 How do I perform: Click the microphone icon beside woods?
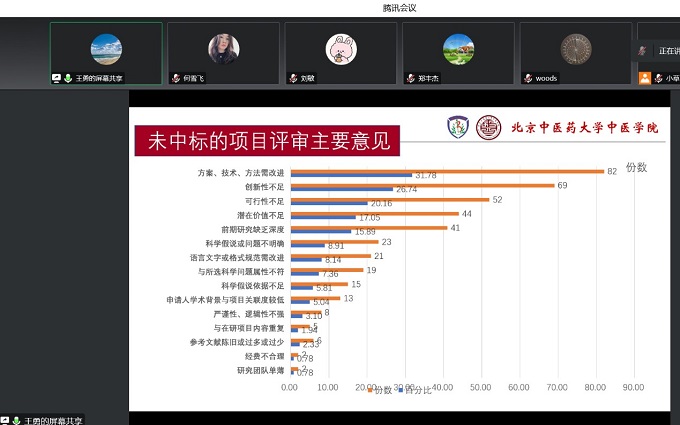point(528,78)
